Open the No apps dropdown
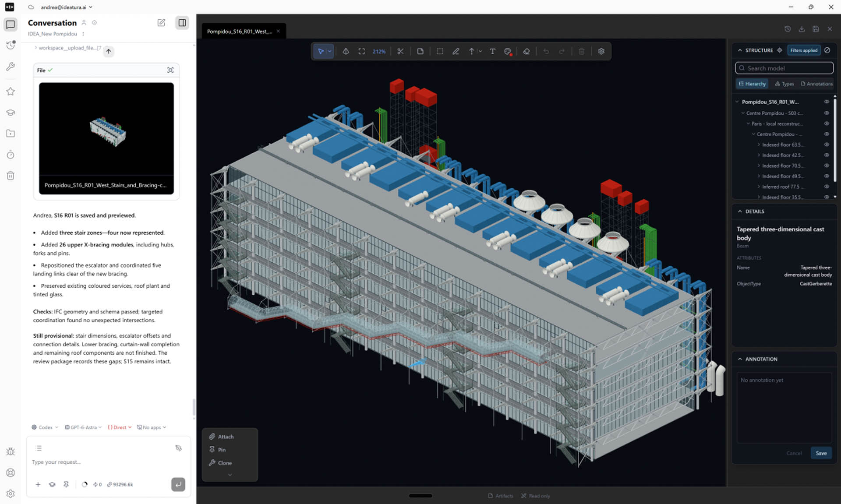841x504 pixels. 152,427
